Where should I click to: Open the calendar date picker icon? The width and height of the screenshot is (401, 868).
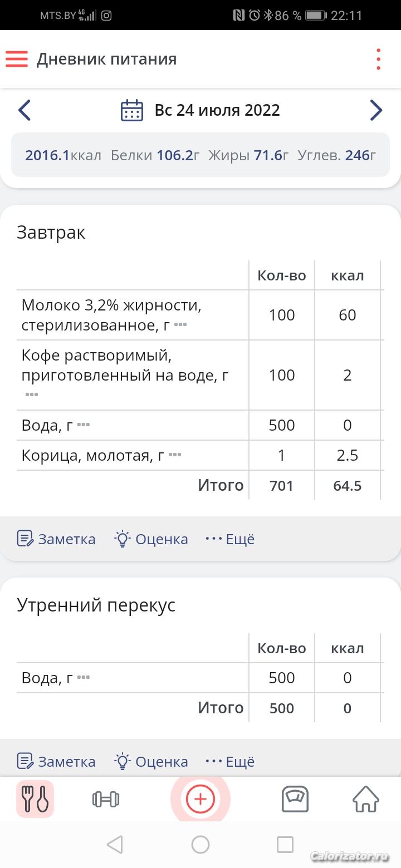coord(132,110)
